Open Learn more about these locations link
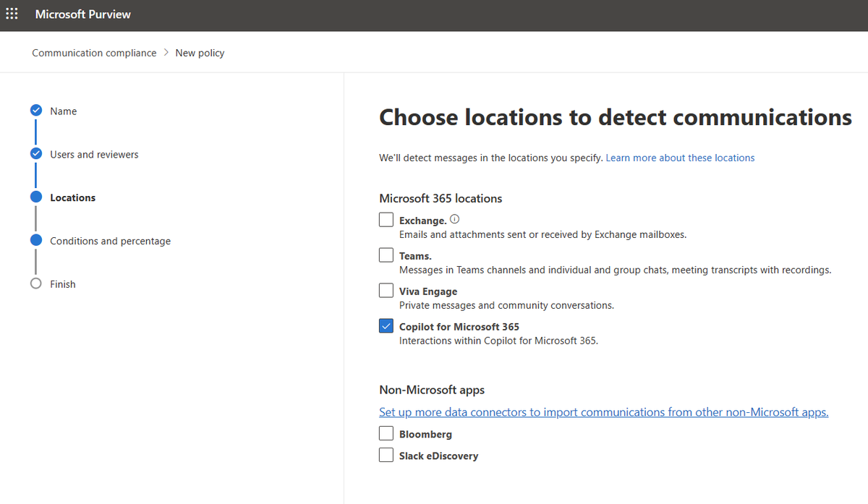Viewport: 868px width, 504px height. pyautogui.click(x=680, y=158)
